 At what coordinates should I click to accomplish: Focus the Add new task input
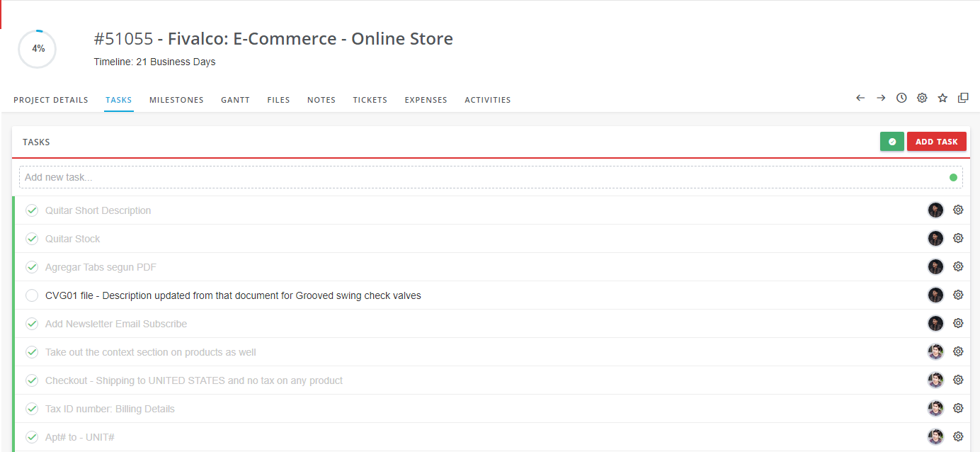490,177
